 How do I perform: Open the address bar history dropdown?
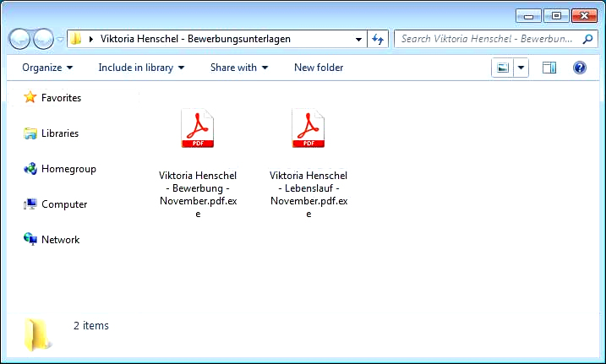(358, 39)
